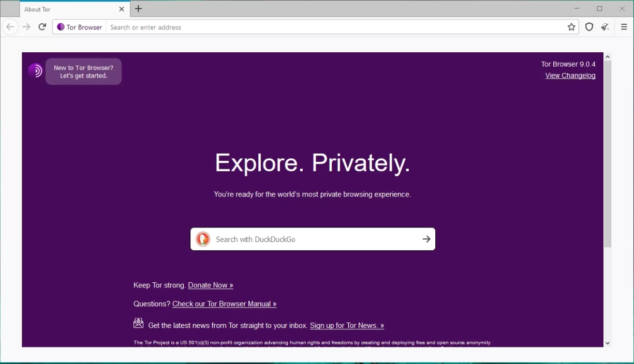The width and height of the screenshot is (634, 364).
Task: Click the purple onion onboarding icon
Action: tap(35, 70)
